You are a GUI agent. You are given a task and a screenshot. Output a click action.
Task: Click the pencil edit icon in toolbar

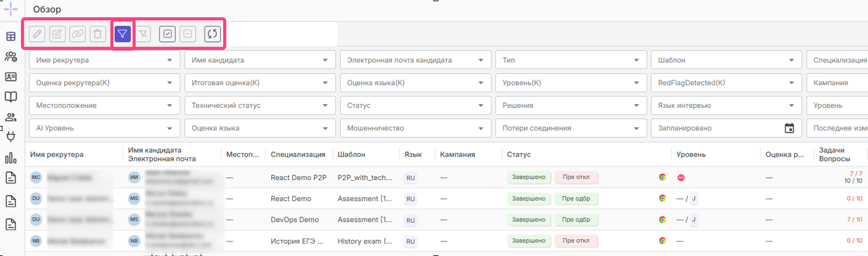pyautogui.click(x=37, y=34)
